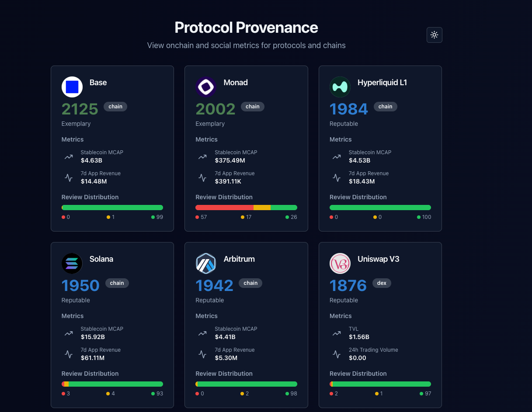This screenshot has height=412, width=532.
Task: Click the Base protocol logo
Action: (x=72, y=87)
